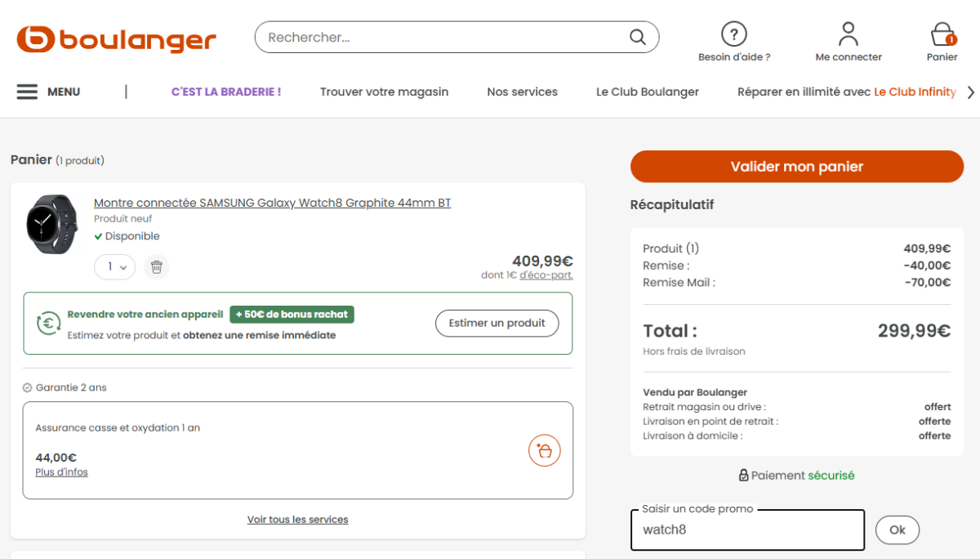Click the Vendu par Boulanger text
Screen dimensions: 980x559
coord(695,392)
